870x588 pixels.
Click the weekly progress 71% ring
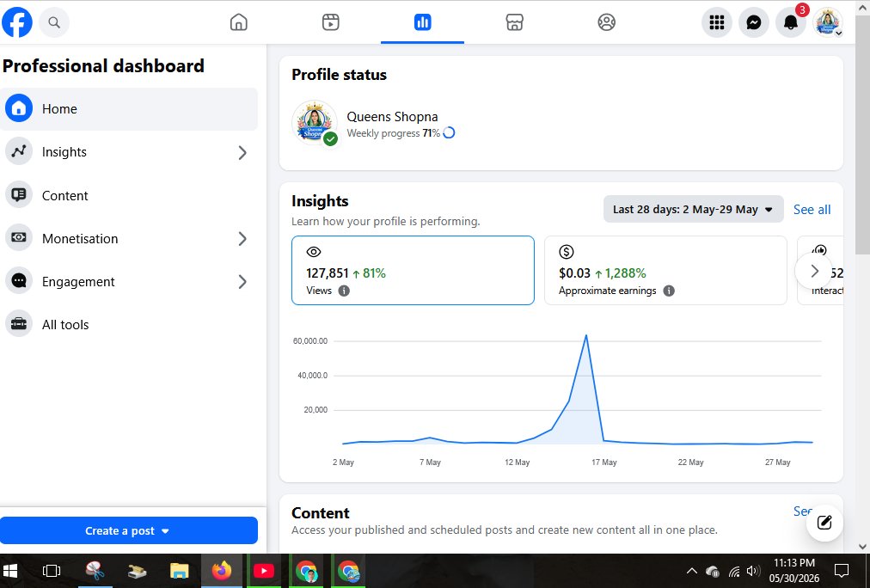click(x=449, y=132)
